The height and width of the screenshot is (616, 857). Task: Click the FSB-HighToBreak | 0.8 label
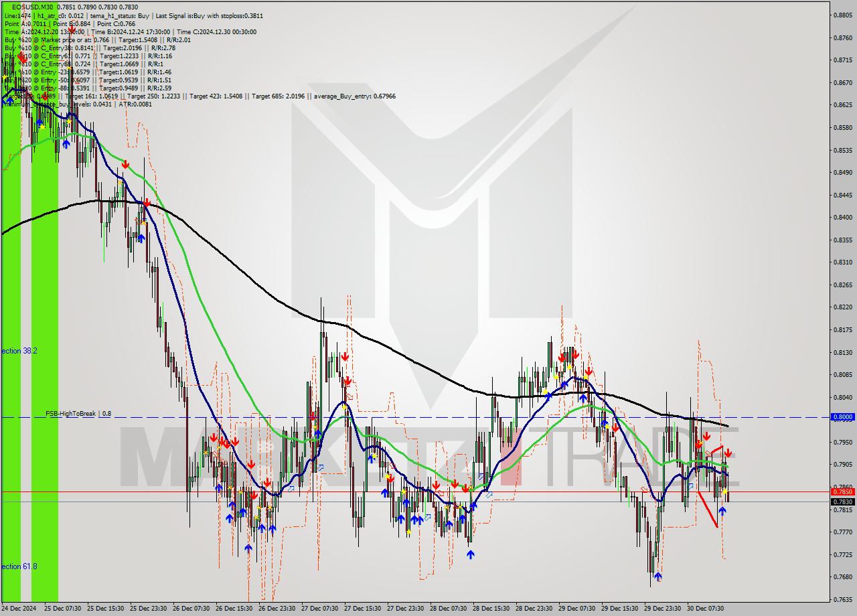click(78, 414)
